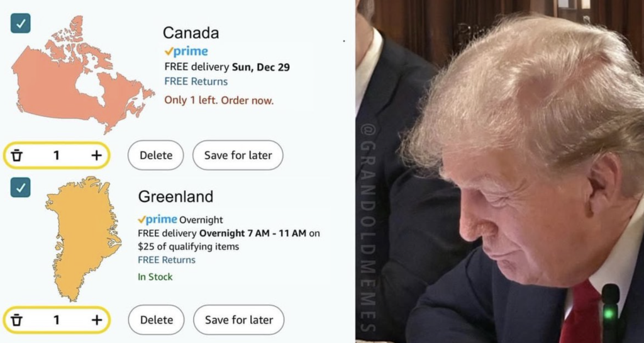Click the prime logo under Canada
Viewport: 644px width, 343px height.
click(x=186, y=52)
